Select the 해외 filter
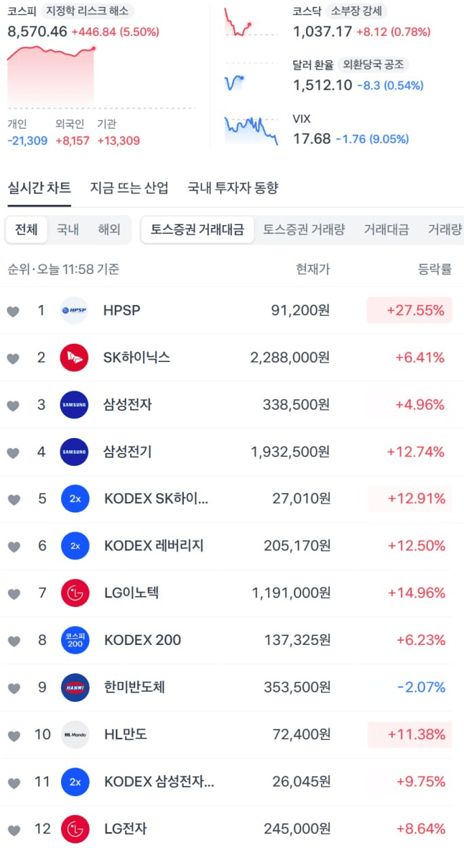Screen dimensions: 464x868 (x=109, y=230)
